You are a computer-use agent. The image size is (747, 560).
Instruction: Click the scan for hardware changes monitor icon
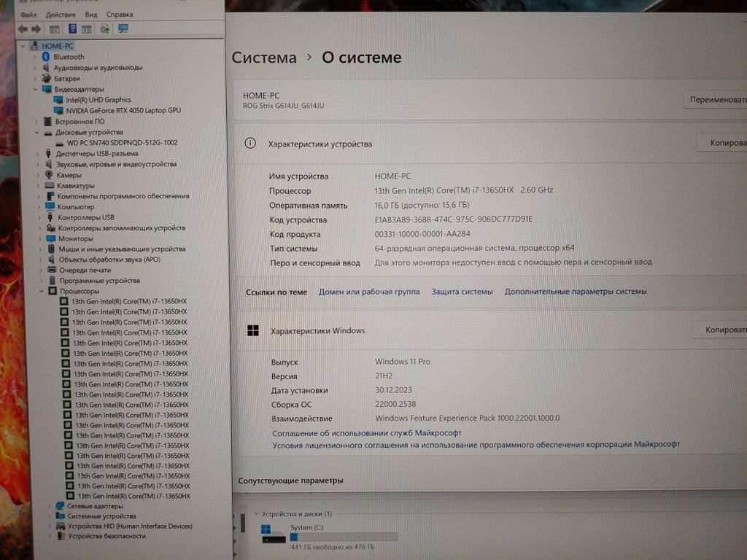click(123, 28)
